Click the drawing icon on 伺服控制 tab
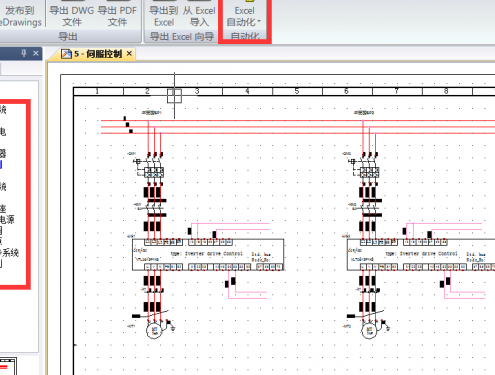Viewport: 495px width, 375px height. 66,54
